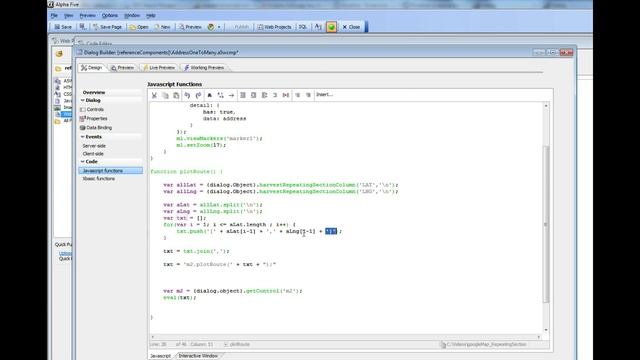Screen dimensions: 640x360
Task: Redo the edit in code editor
Action: click(198, 95)
